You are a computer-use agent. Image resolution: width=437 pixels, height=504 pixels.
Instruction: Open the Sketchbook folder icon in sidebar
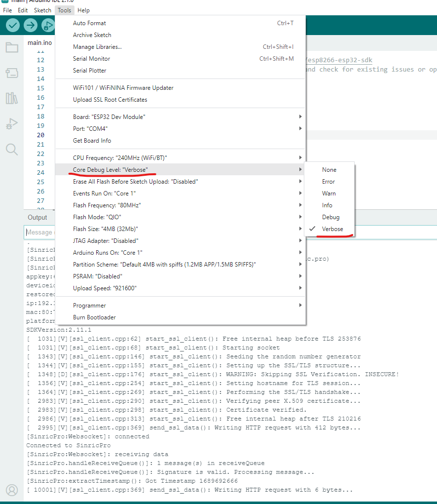[11, 47]
